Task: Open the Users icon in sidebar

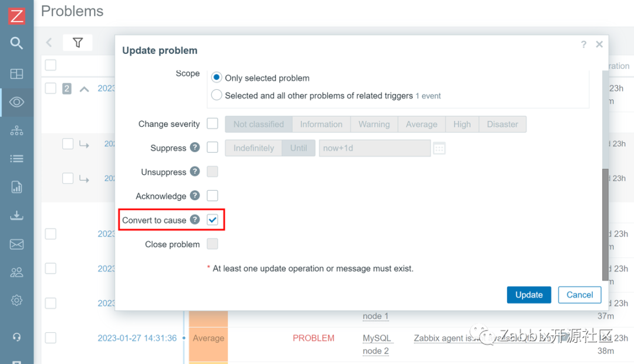Action: [x=16, y=272]
